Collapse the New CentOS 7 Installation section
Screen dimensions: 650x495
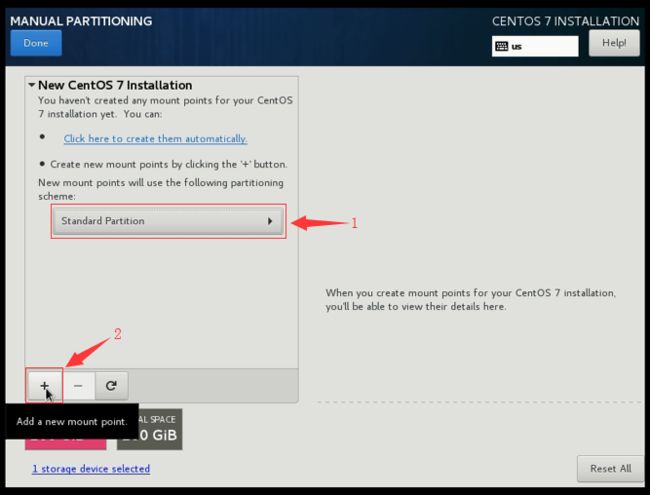[32, 85]
